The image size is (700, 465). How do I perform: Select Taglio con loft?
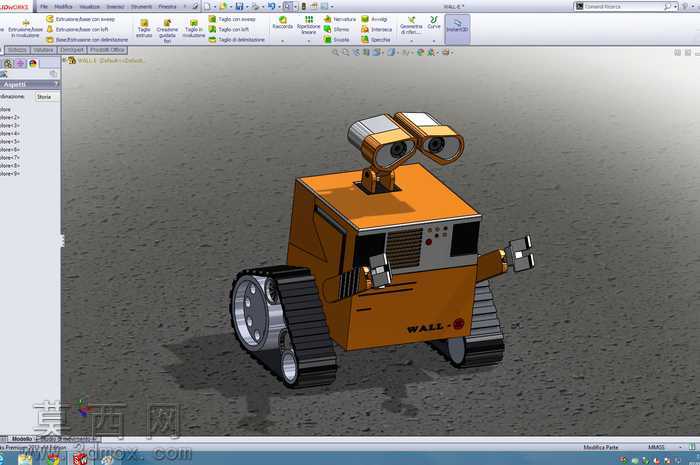229,29
